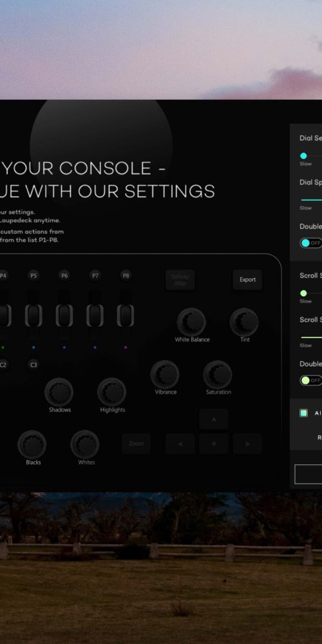This screenshot has height=644, width=322.
Task: Click the Before/After button
Action: click(x=180, y=279)
